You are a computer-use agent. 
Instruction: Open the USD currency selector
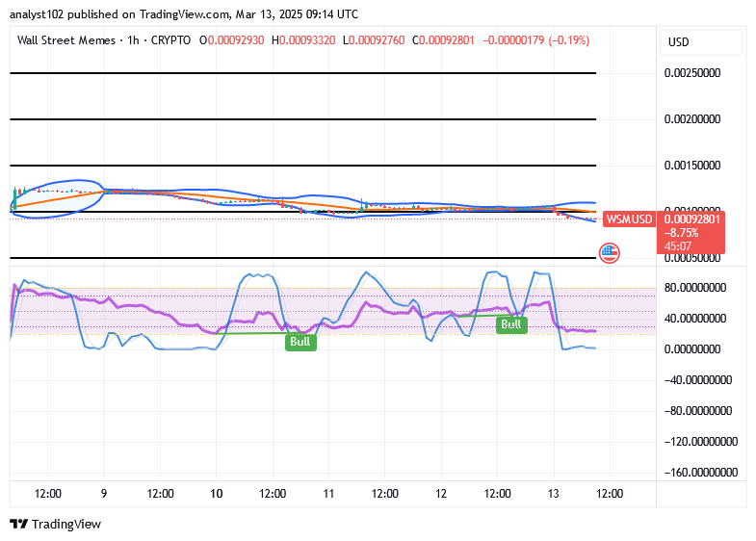pos(700,42)
